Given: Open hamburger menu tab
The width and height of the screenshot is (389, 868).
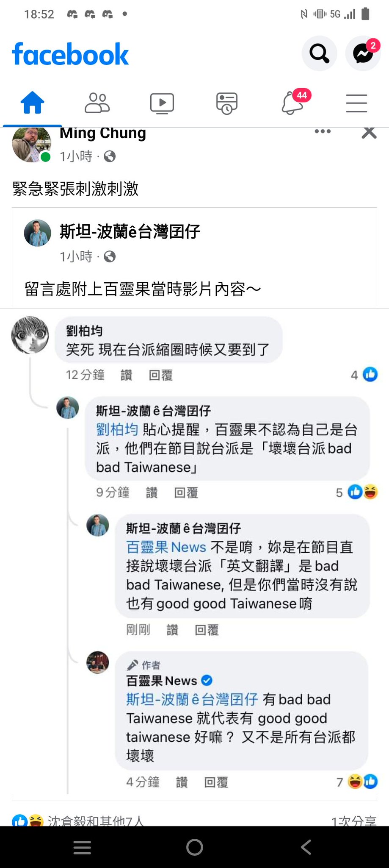Looking at the screenshot, I should 356,103.
